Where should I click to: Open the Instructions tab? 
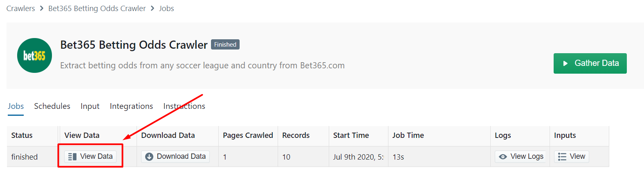(184, 106)
